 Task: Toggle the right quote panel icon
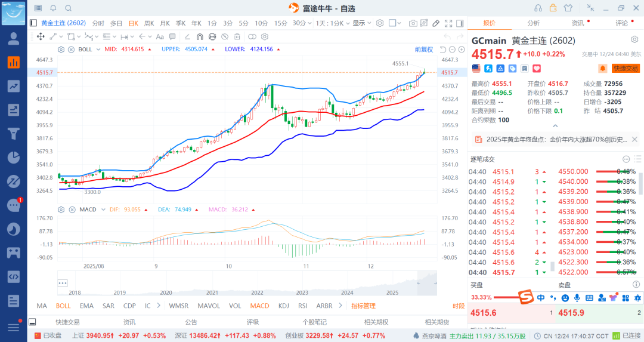[460, 23]
